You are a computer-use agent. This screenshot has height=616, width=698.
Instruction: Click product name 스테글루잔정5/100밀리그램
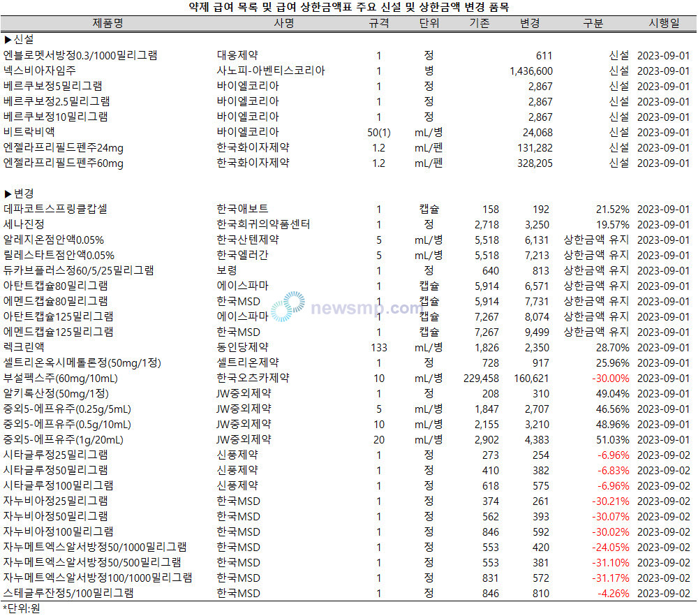click(x=68, y=594)
